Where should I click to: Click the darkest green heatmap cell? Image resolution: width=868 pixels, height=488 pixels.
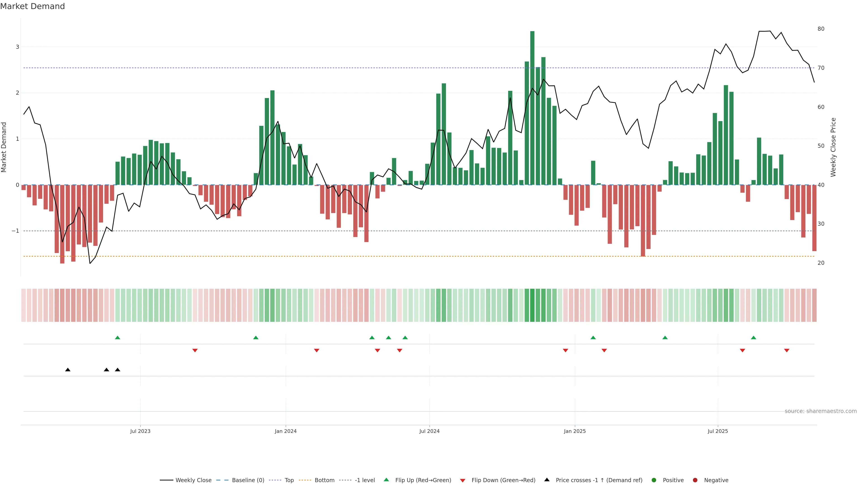532,305
